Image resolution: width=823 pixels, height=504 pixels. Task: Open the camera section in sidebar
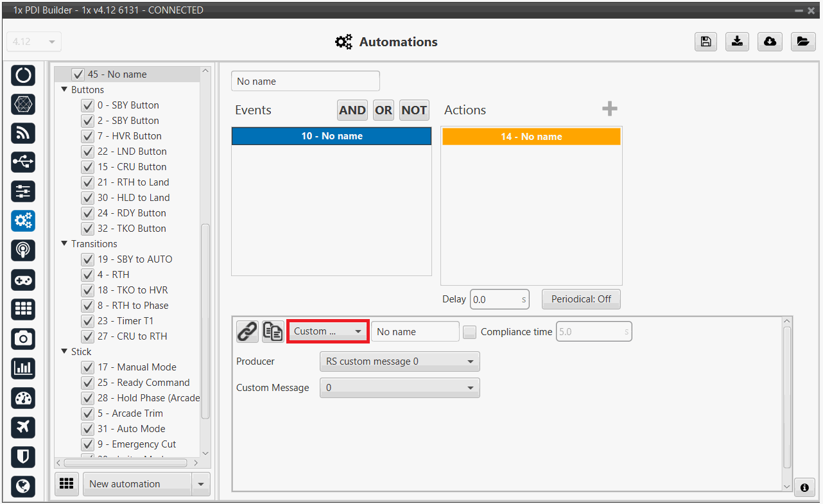click(23, 339)
